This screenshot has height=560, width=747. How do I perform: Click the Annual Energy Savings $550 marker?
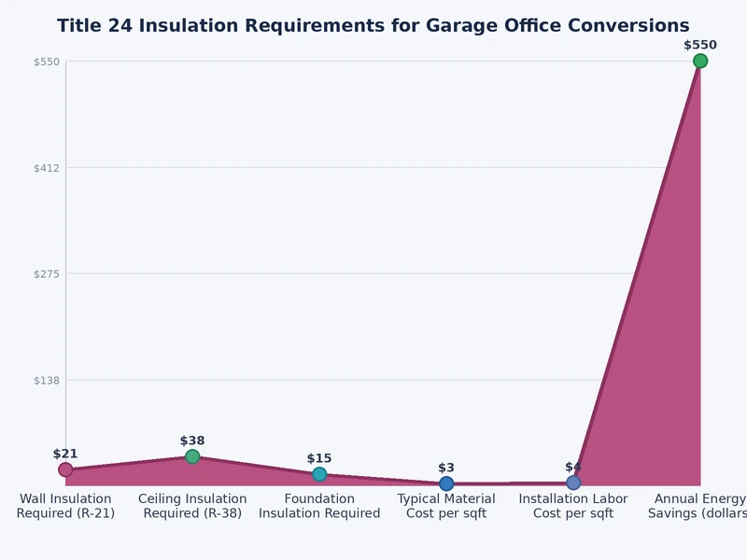(700, 61)
